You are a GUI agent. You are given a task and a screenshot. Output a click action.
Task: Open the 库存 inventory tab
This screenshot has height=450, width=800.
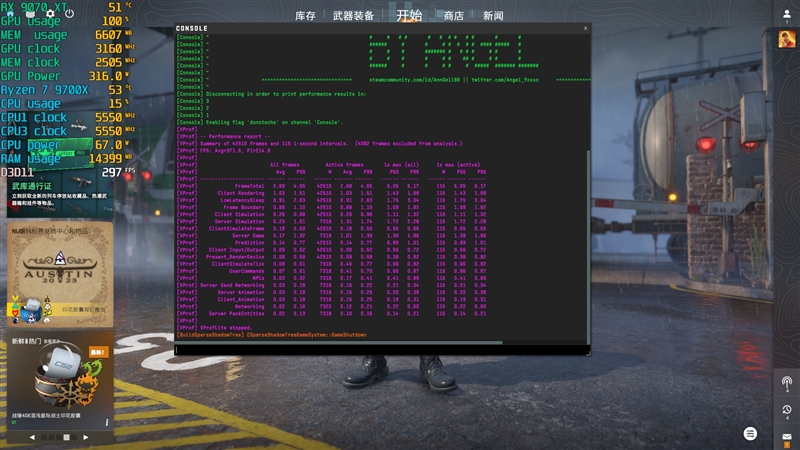tap(306, 16)
